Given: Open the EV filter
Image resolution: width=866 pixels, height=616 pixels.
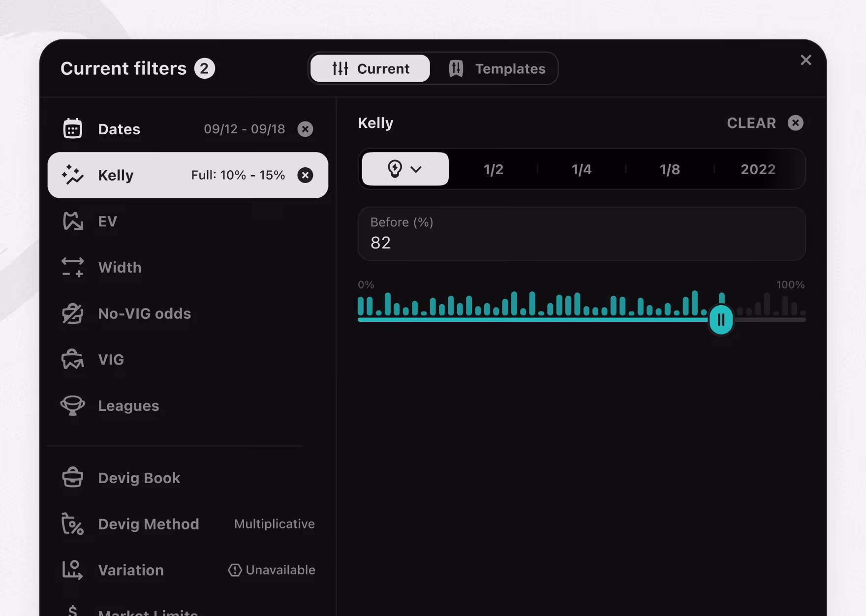Looking at the screenshot, I should pos(187,221).
